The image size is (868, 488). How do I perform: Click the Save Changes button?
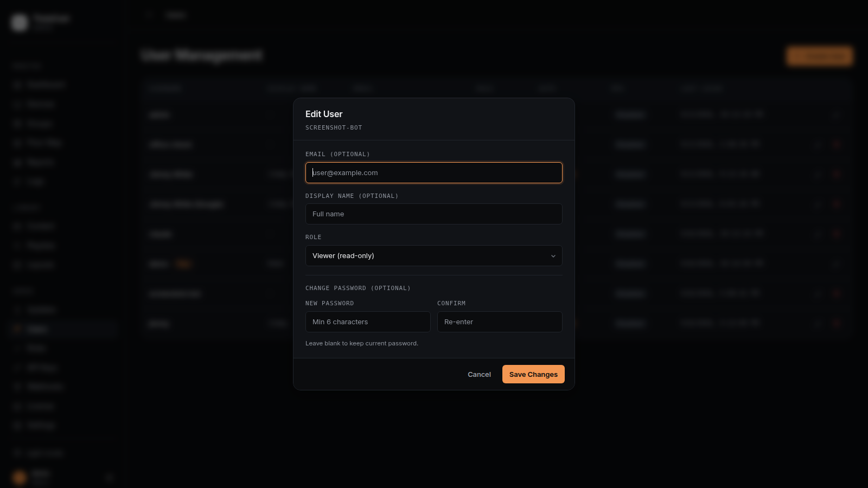533,374
